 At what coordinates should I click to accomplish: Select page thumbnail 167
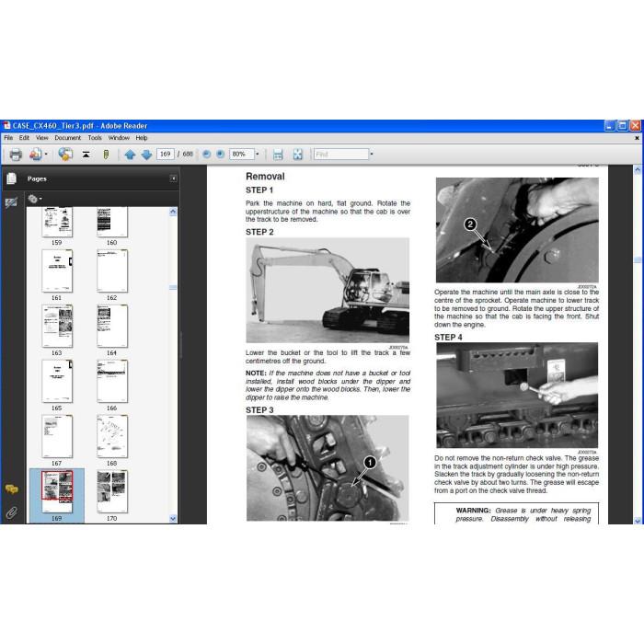[57, 436]
